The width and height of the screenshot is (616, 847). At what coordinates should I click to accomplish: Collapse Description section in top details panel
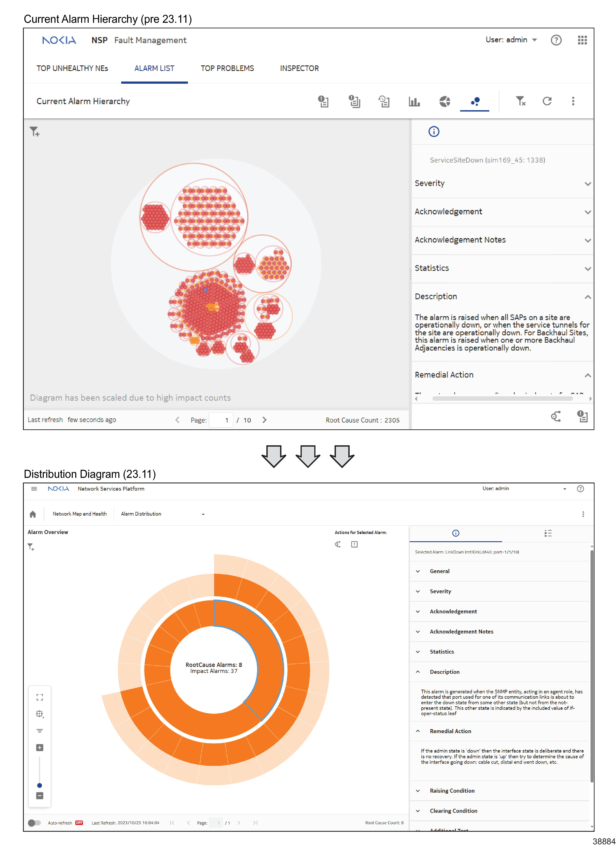(x=502, y=297)
